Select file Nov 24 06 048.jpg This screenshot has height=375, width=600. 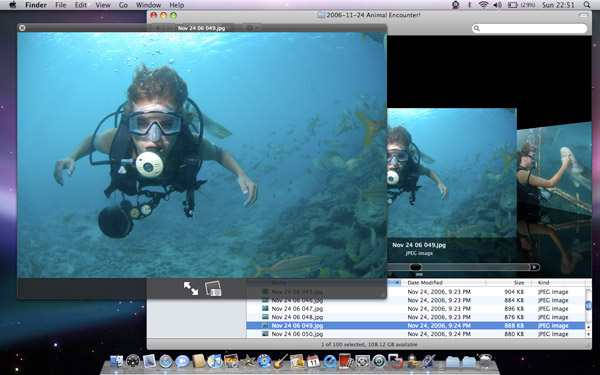(297, 317)
